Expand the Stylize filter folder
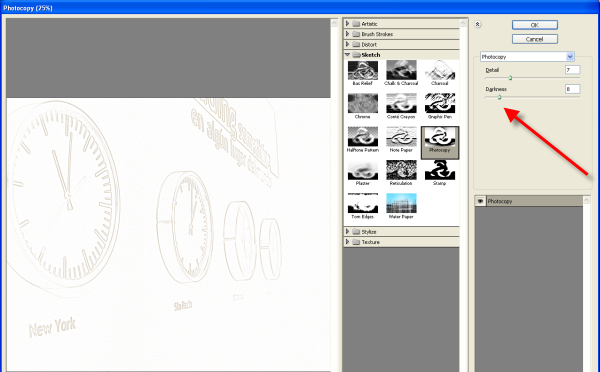Image resolution: width=600 pixels, height=372 pixels. (x=347, y=232)
